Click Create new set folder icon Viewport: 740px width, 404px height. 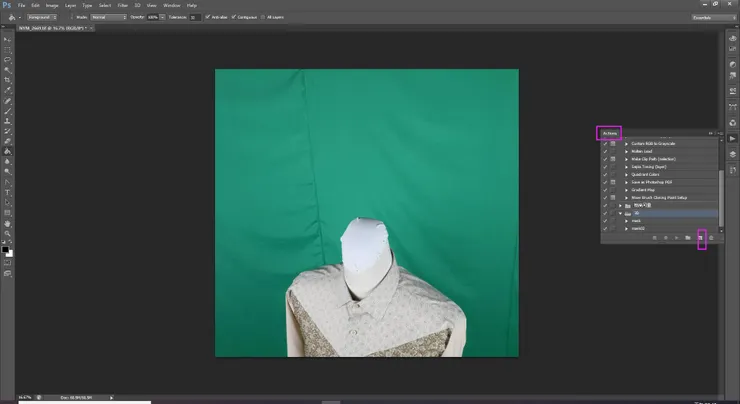click(689, 238)
